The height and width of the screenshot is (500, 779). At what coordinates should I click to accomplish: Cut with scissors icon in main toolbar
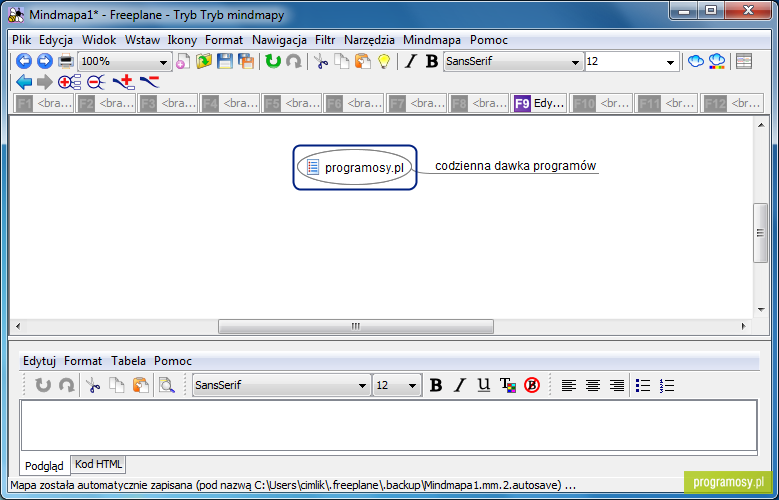coord(320,62)
